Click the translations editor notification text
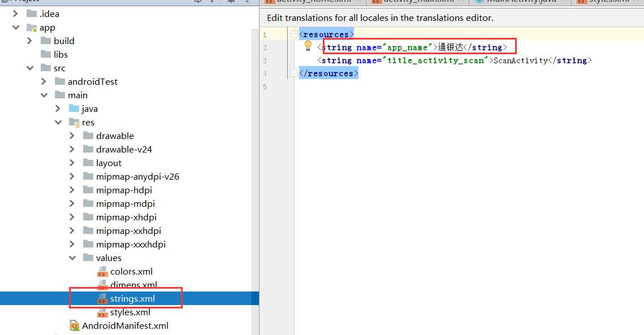644x335 pixels. pyautogui.click(x=381, y=18)
